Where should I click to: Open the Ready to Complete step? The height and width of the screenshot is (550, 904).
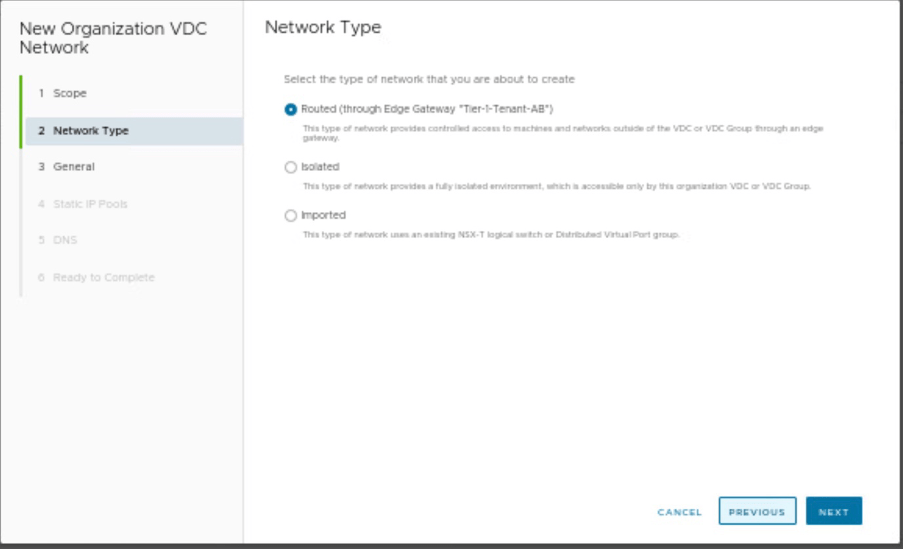pos(103,277)
